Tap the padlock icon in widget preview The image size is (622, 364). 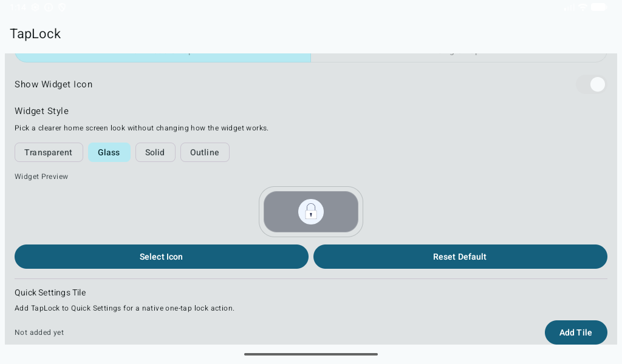coord(310,212)
